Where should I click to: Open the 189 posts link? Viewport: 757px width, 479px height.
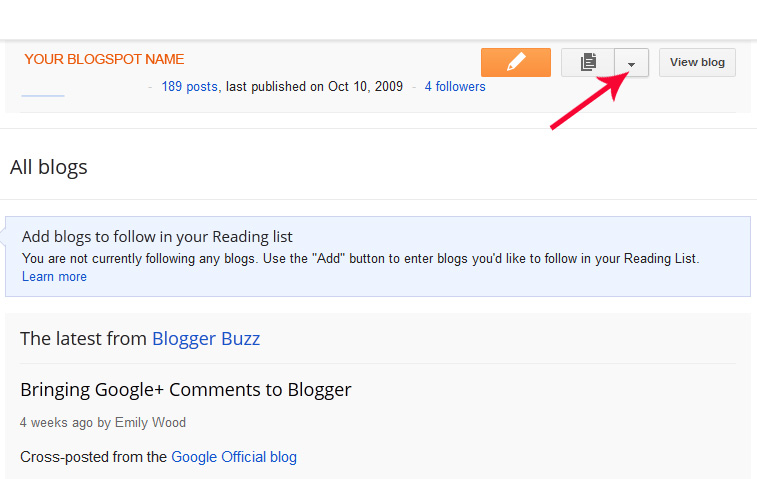[x=189, y=87]
